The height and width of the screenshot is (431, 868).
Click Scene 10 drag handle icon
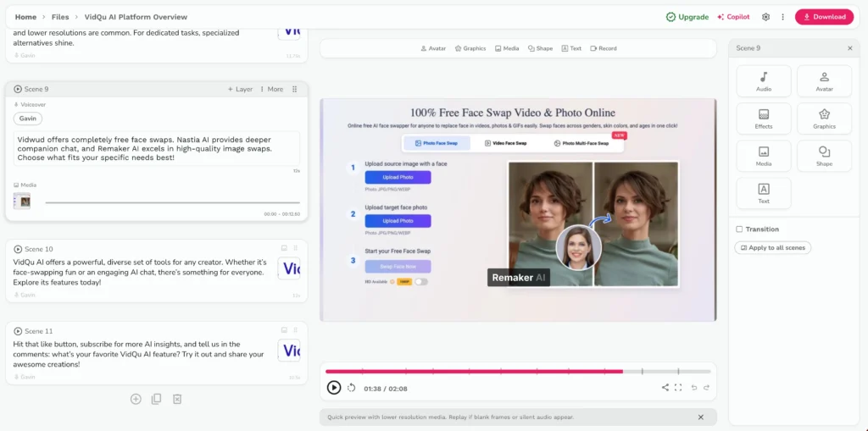click(x=296, y=248)
